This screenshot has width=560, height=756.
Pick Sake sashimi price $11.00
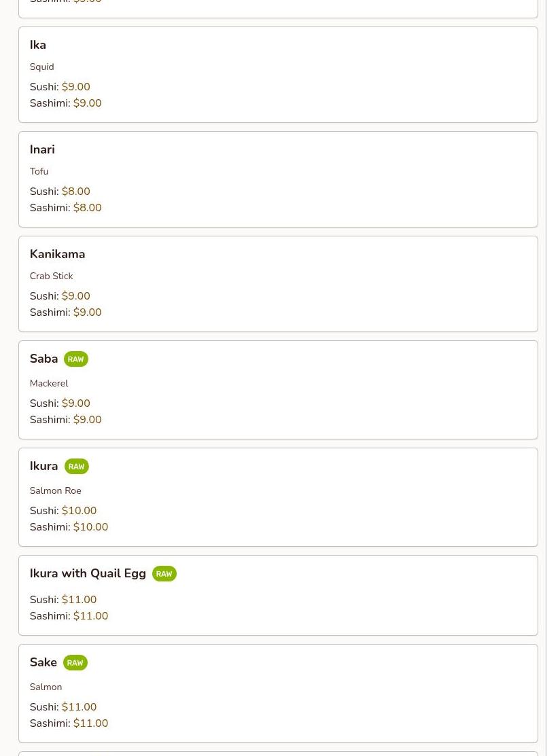[90, 723]
